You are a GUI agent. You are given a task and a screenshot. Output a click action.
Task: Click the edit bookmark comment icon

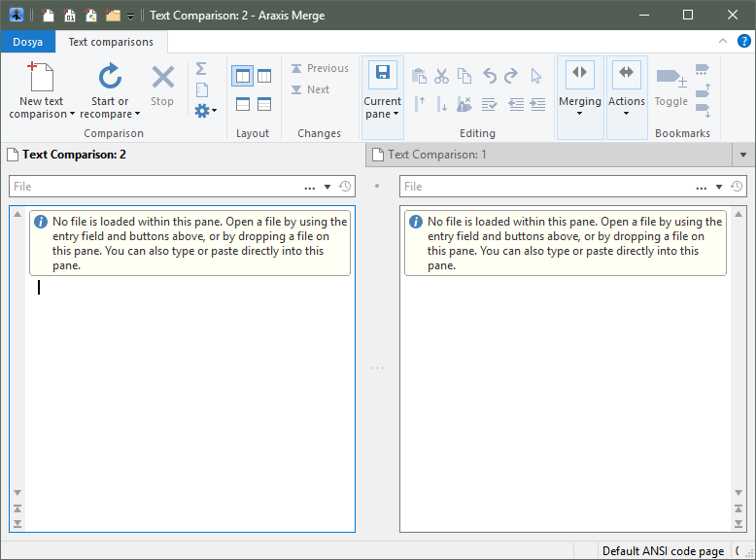tap(702, 69)
